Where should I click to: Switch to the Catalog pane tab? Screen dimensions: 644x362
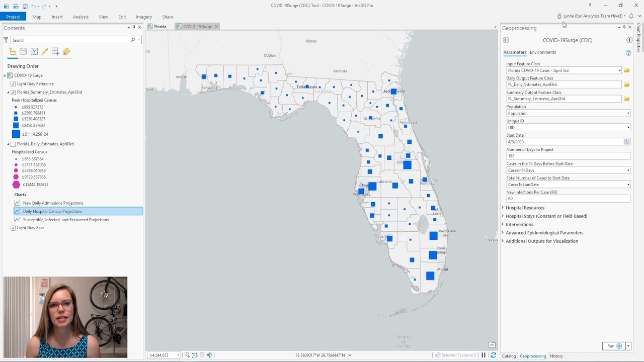coord(509,356)
